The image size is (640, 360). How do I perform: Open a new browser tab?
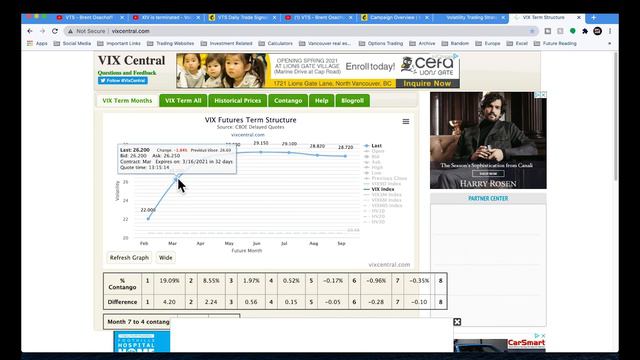pos(593,18)
